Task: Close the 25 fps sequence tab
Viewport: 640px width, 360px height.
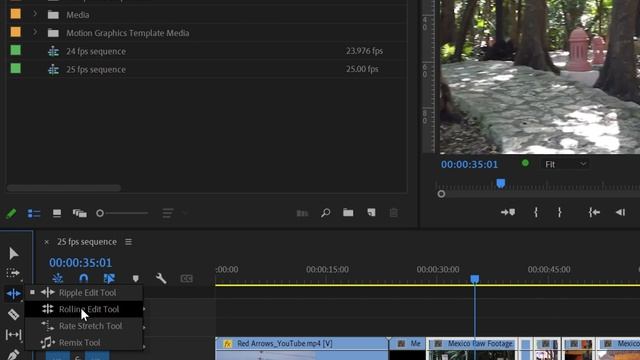Action: (47, 242)
